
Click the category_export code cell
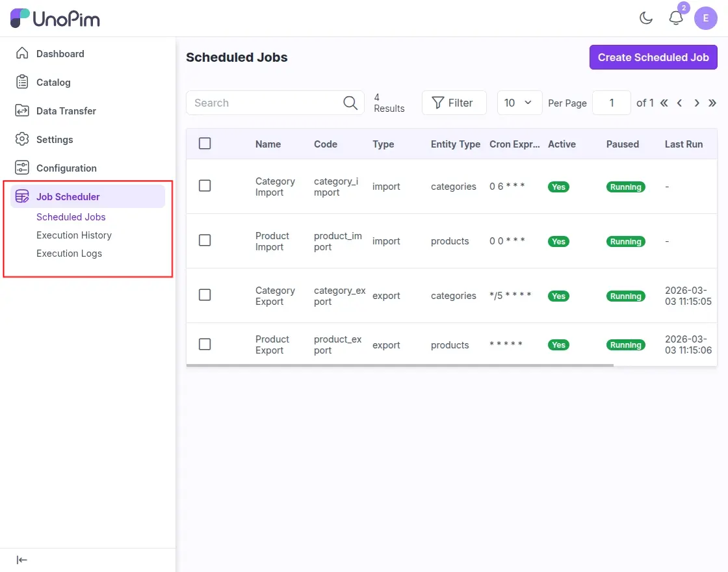pyautogui.click(x=339, y=296)
